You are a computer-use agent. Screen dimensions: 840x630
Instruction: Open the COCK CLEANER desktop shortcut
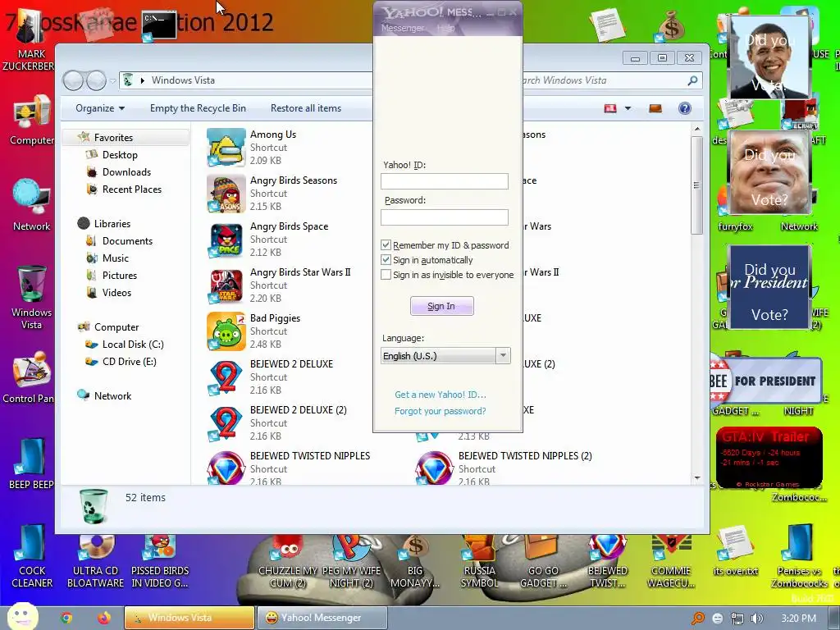(32, 557)
